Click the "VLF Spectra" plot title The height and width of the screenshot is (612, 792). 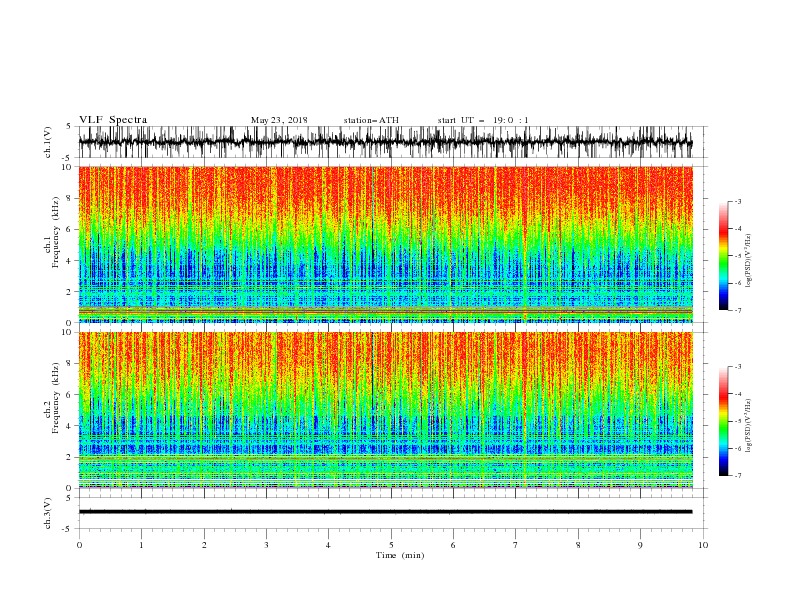pyautogui.click(x=113, y=120)
